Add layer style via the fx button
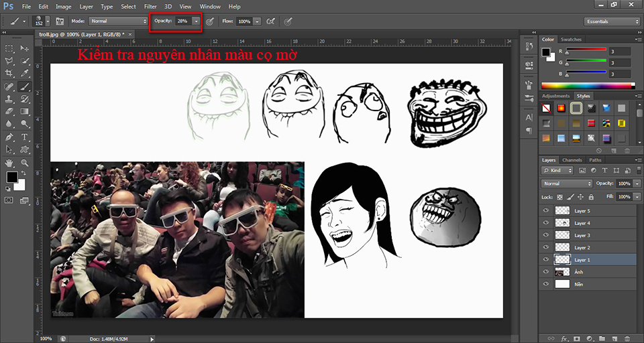 pyautogui.click(x=564, y=338)
